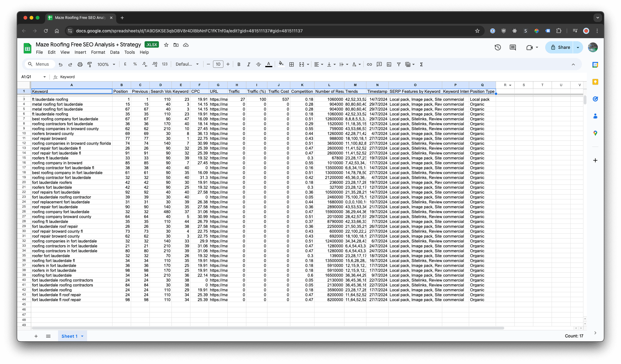The height and width of the screenshot is (364, 621).
Task: Decrease decimal places icon
Action: [x=145, y=64]
